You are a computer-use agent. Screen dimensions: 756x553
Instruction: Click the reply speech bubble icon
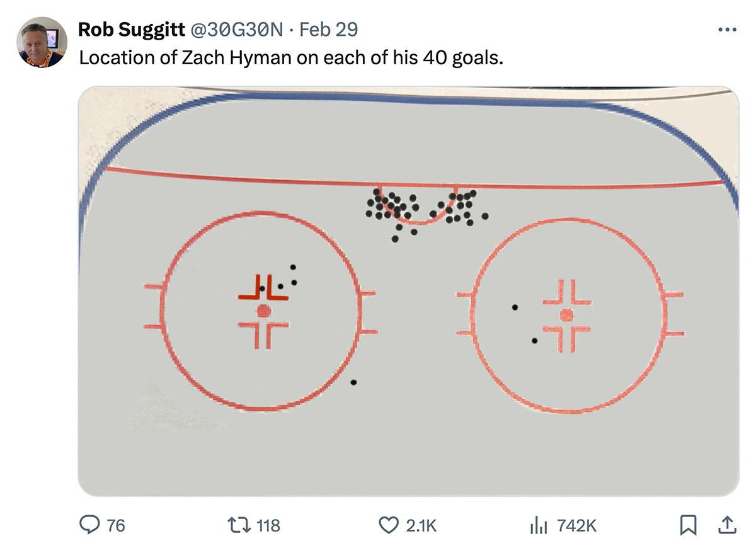pos(89,525)
